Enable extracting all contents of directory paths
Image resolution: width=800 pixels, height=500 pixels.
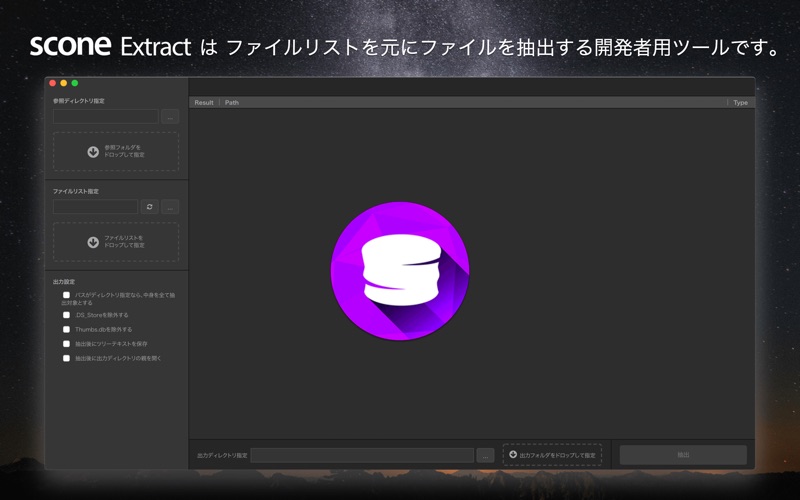[x=66, y=295]
